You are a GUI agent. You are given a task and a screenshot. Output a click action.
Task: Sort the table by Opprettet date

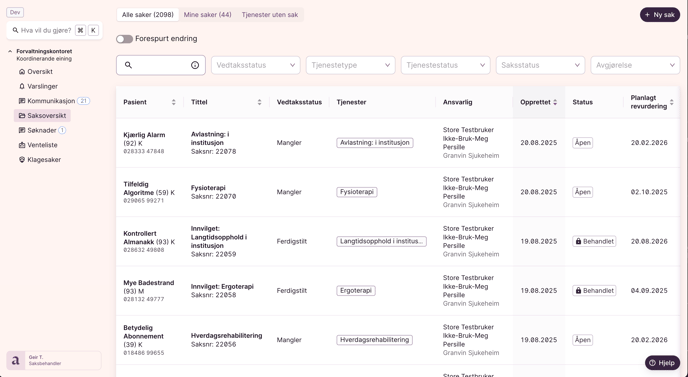coord(555,102)
